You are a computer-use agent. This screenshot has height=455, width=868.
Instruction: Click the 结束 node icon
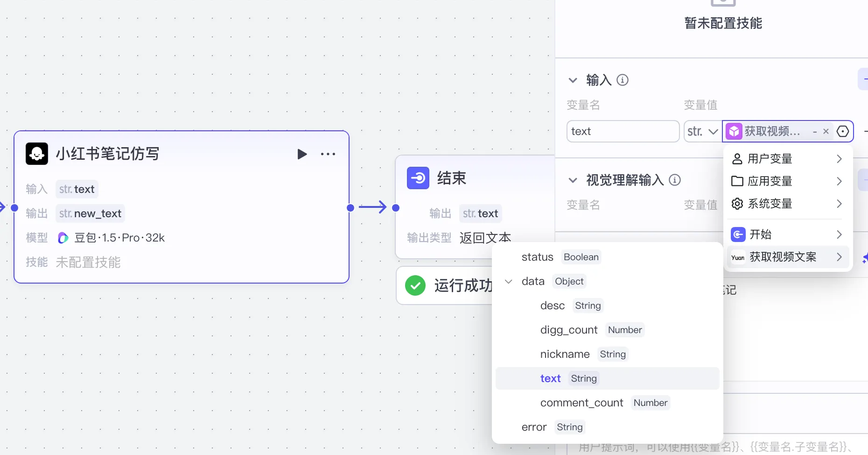pyautogui.click(x=418, y=178)
